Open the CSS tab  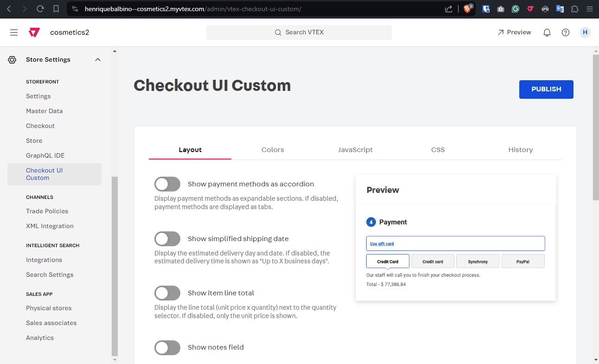(x=438, y=150)
